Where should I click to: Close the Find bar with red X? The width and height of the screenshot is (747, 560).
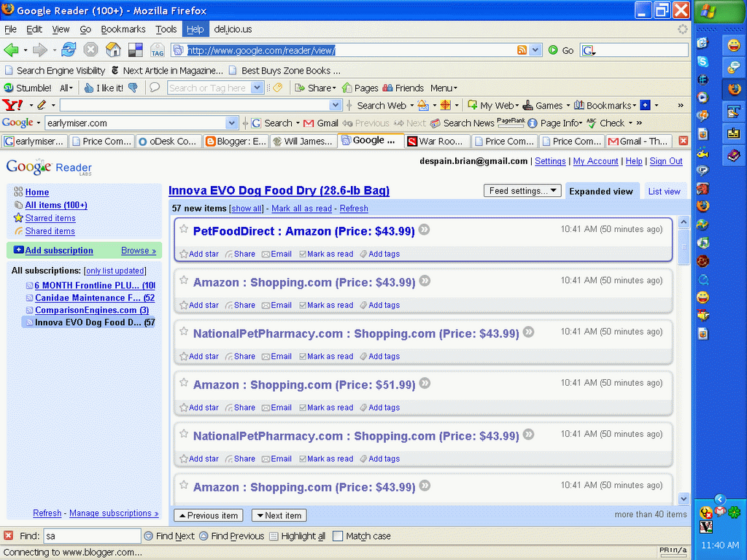click(8, 536)
